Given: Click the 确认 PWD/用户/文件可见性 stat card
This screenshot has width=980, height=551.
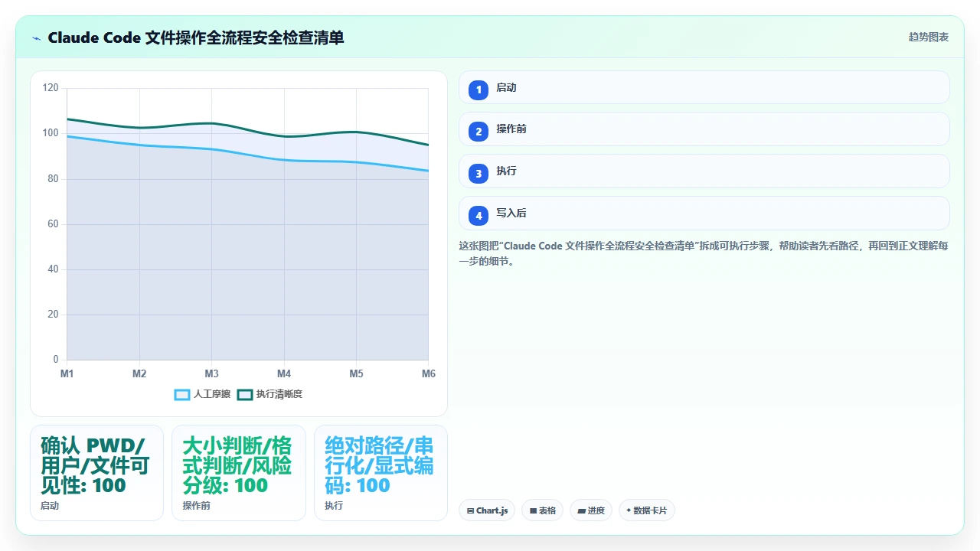Looking at the screenshot, I should [x=96, y=473].
